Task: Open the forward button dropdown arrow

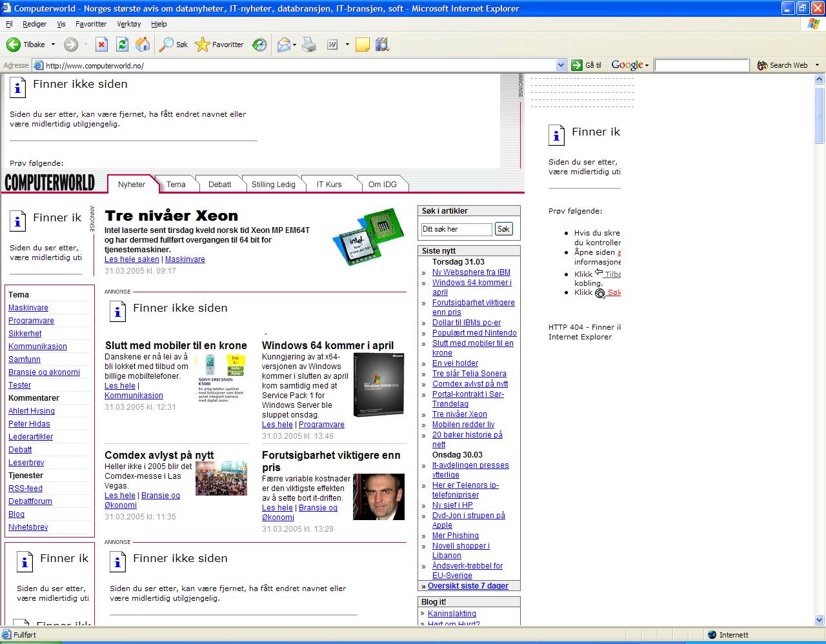Action: (85, 45)
